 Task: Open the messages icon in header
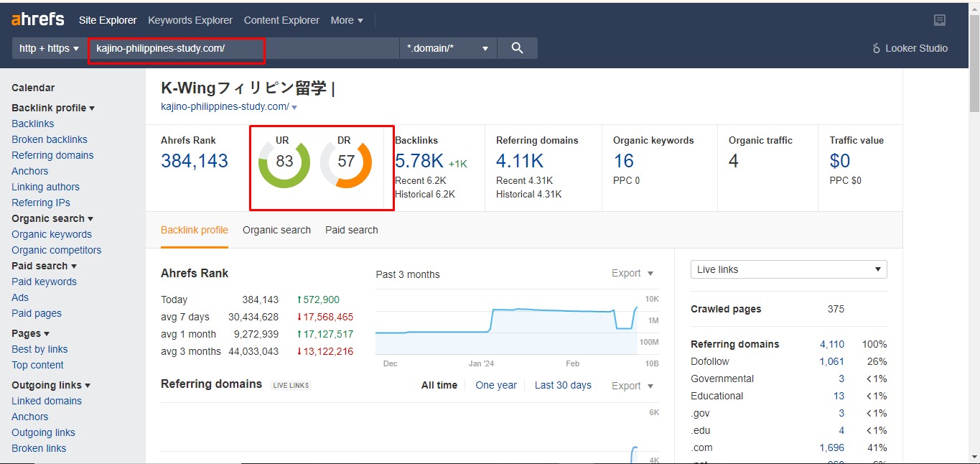(940, 20)
